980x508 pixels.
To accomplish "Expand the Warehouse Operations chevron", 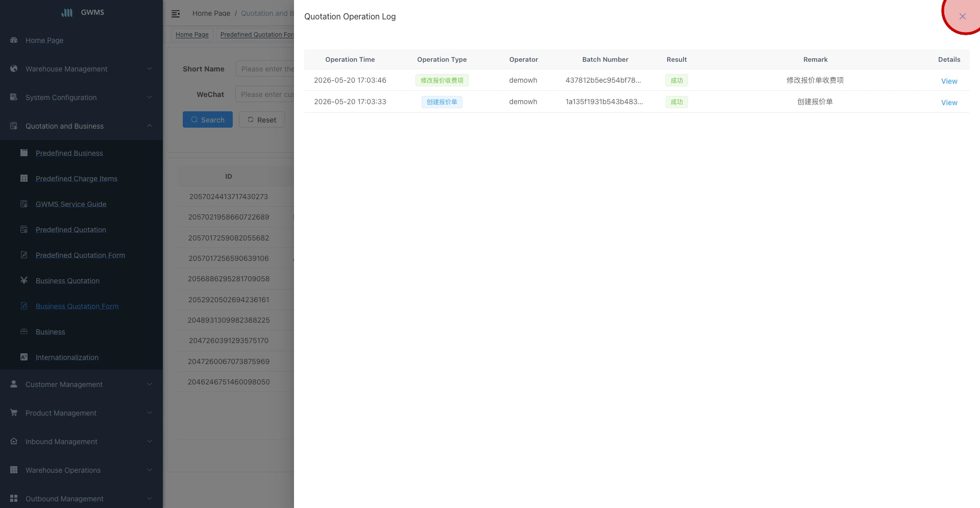I will pos(150,470).
